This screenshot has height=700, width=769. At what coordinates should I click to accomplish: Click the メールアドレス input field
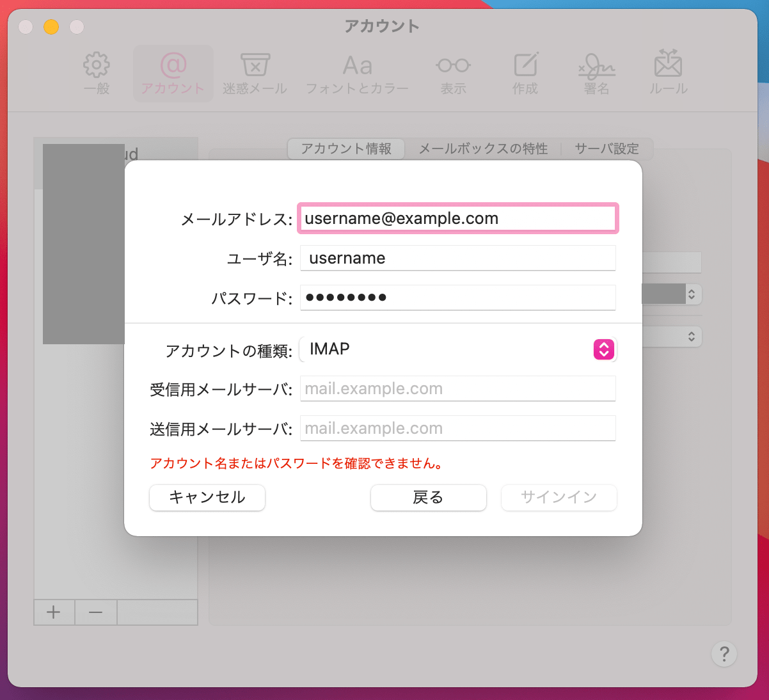pyautogui.click(x=457, y=218)
